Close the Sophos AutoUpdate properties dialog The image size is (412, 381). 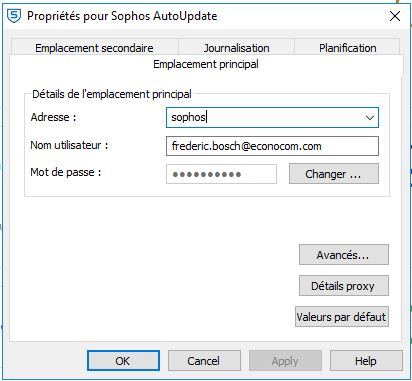click(395, 16)
